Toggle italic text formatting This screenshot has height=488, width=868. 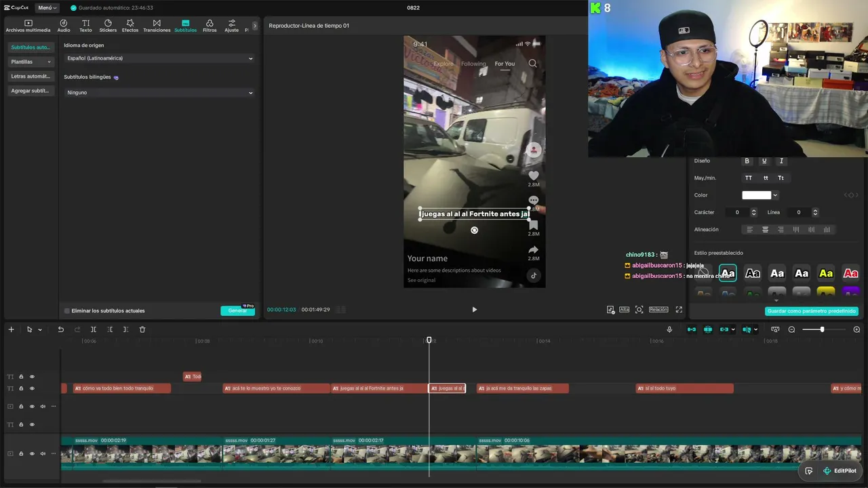(781, 161)
